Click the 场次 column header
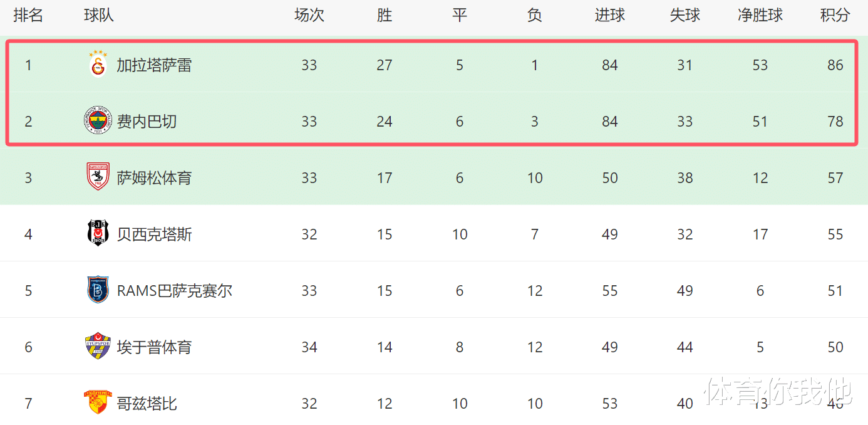Viewport: 868px width, 425px height. (x=309, y=16)
